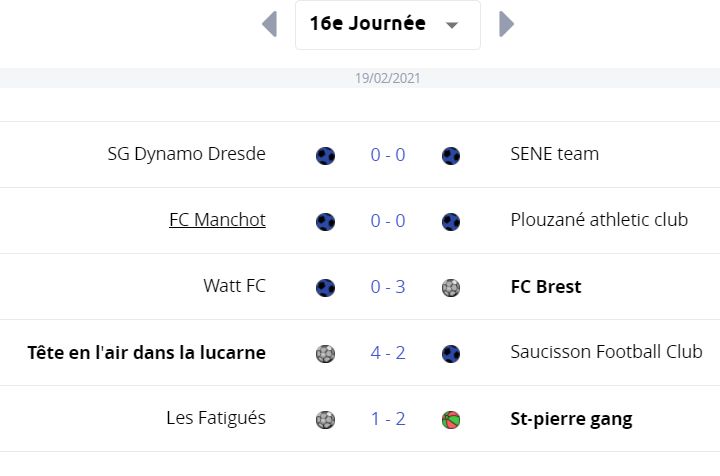The width and height of the screenshot is (720, 476).
Task: Open the 0 - 3 match score
Action: coord(388,287)
